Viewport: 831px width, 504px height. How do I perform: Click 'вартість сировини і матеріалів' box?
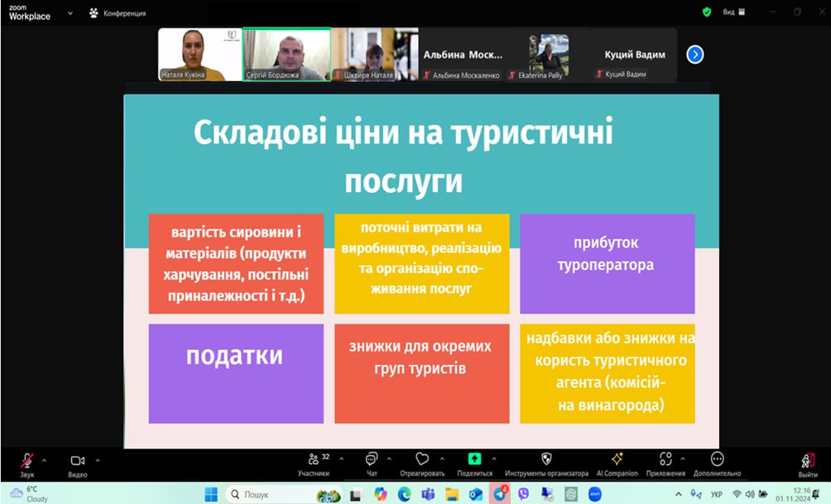point(236,263)
